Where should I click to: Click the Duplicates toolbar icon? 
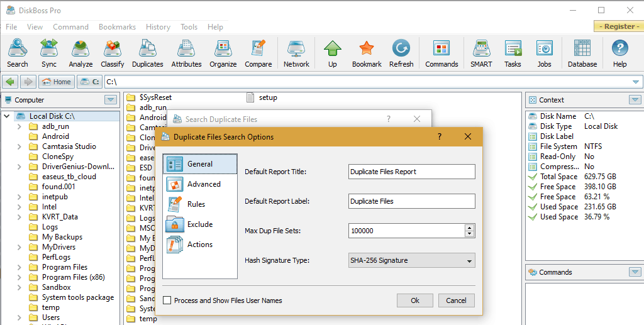click(x=148, y=53)
